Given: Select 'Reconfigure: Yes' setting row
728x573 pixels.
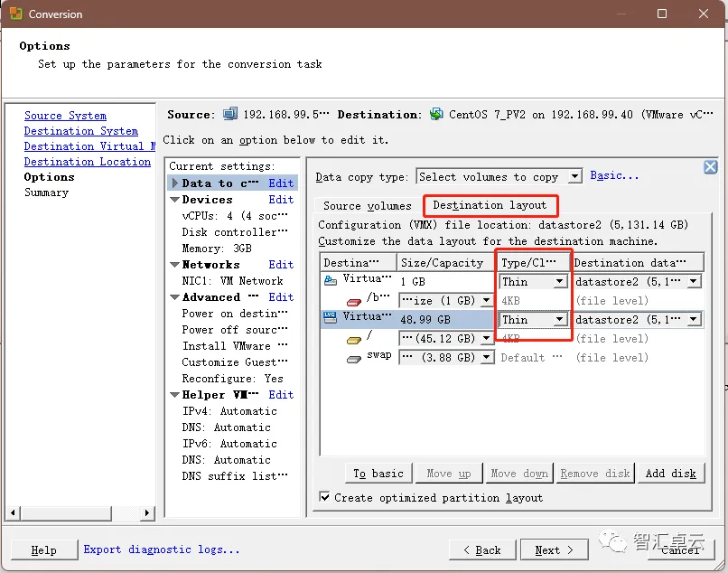Looking at the screenshot, I should pos(233,379).
